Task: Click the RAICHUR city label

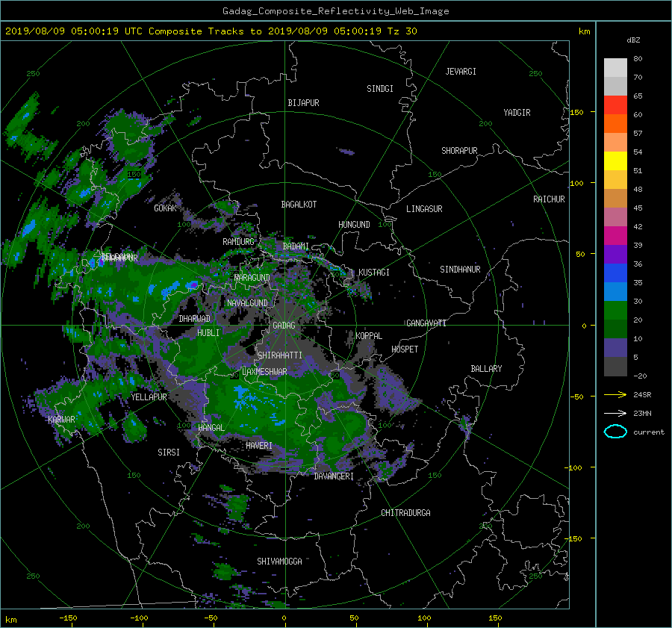Action: point(549,199)
